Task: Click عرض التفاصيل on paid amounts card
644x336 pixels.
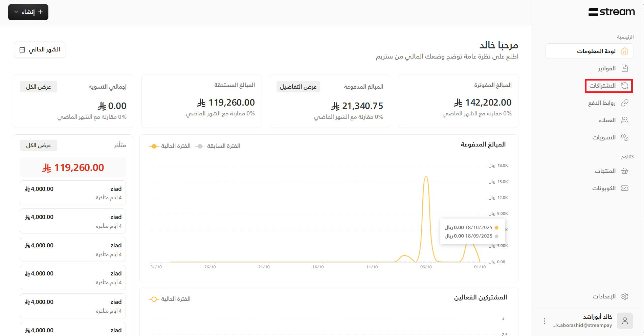Action: [298, 87]
